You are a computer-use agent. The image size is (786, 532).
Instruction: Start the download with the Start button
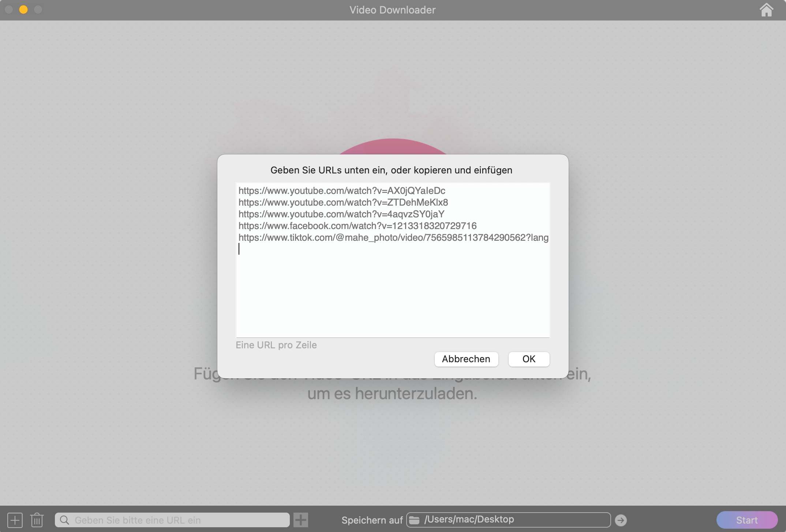pyautogui.click(x=747, y=520)
